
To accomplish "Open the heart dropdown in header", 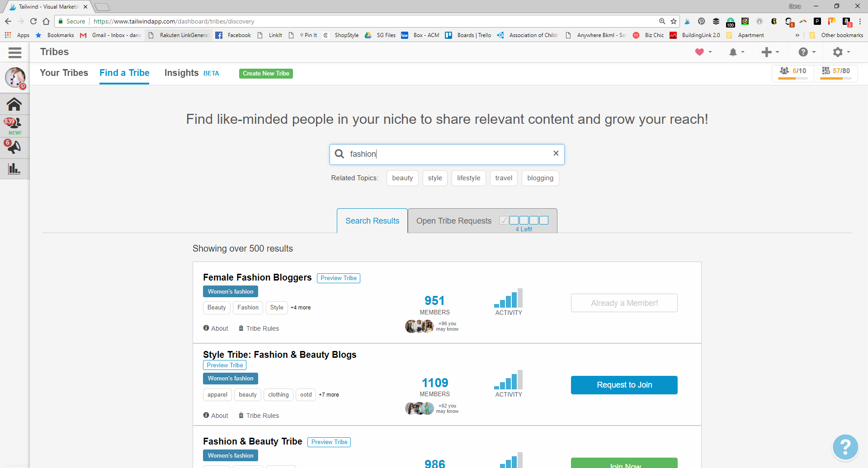I will 703,52.
